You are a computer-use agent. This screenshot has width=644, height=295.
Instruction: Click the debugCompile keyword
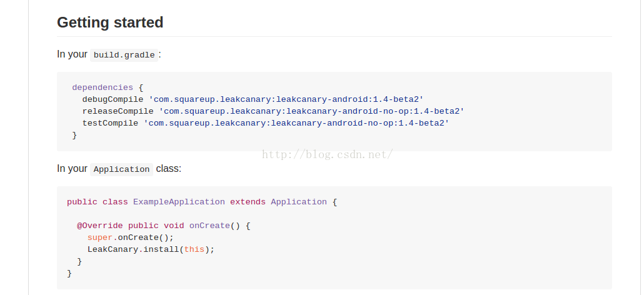[113, 99]
